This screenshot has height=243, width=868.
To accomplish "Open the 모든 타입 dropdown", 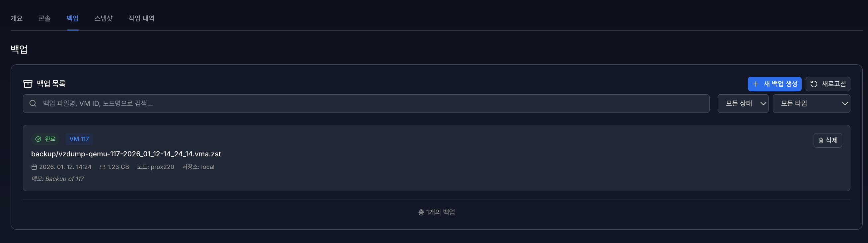I will 811,103.
